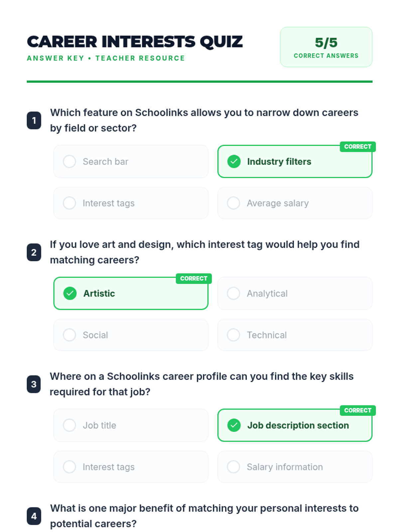Click the 5/5 Correct Answers score box

point(326,47)
